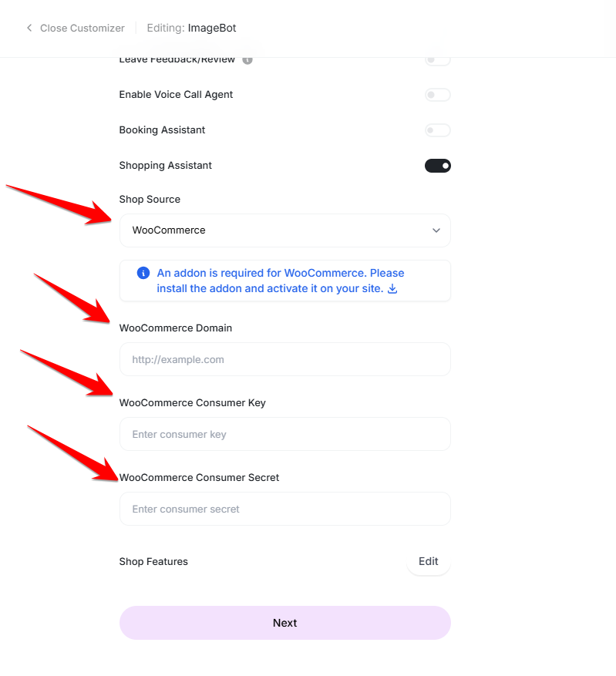616x676 pixels.
Task: Disable the Shopping Assistant toggle
Action: point(437,166)
